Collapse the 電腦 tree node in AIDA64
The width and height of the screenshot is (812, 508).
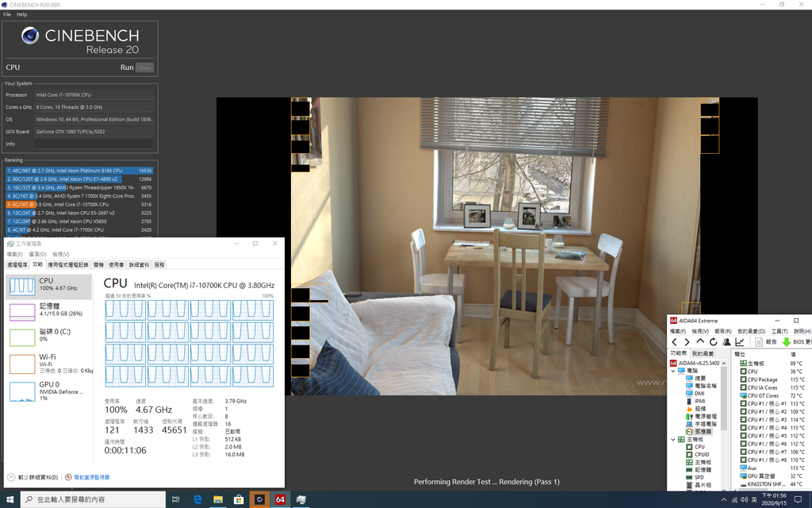pyautogui.click(x=673, y=371)
